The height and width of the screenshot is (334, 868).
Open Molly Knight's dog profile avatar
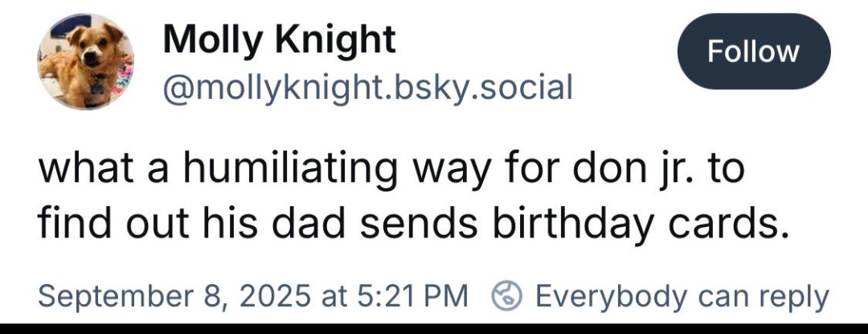click(x=85, y=61)
